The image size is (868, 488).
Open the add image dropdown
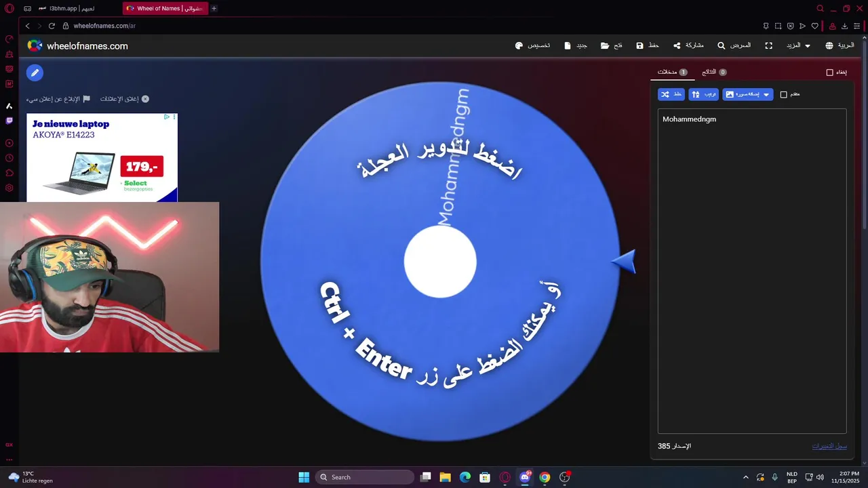pos(747,94)
